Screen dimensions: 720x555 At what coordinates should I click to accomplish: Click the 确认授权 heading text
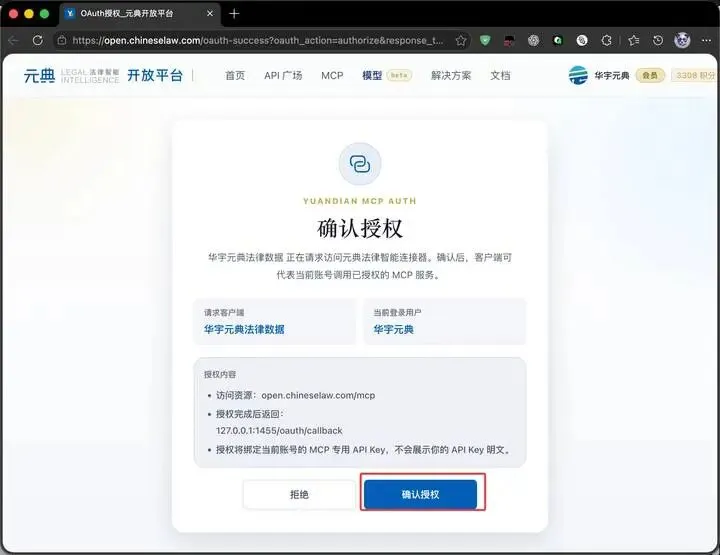360,228
